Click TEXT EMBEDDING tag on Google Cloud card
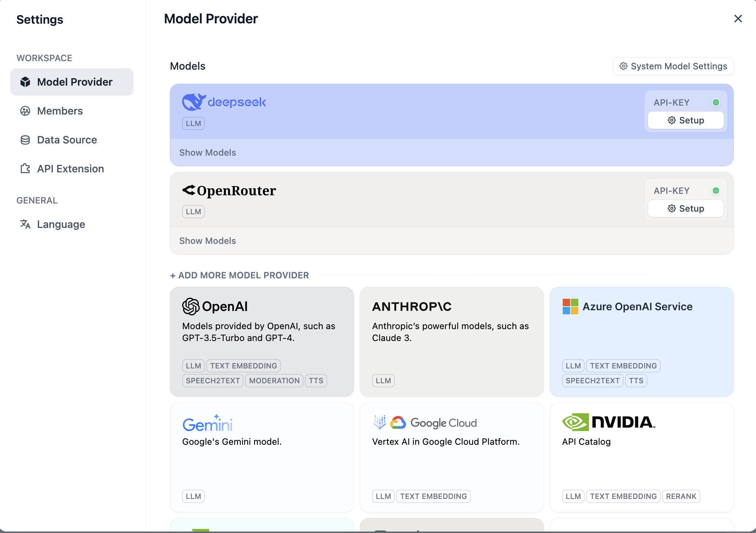This screenshot has width=756, height=533. click(x=433, y=496)
